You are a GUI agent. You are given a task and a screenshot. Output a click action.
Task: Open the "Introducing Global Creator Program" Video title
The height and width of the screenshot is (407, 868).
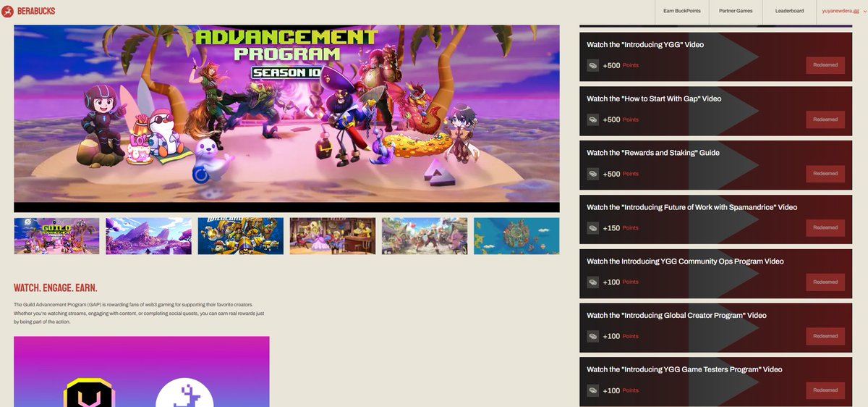pyautogui.click(x=676, y=316)
